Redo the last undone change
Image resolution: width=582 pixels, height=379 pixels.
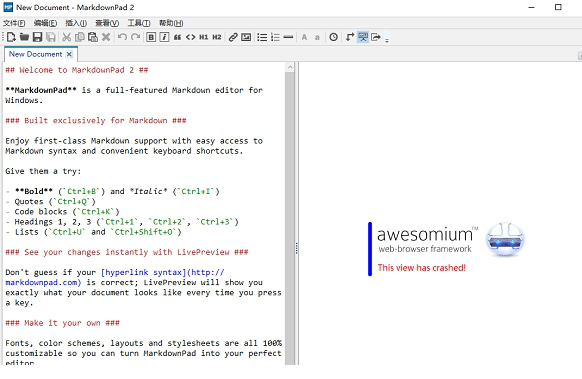(135, 37)
